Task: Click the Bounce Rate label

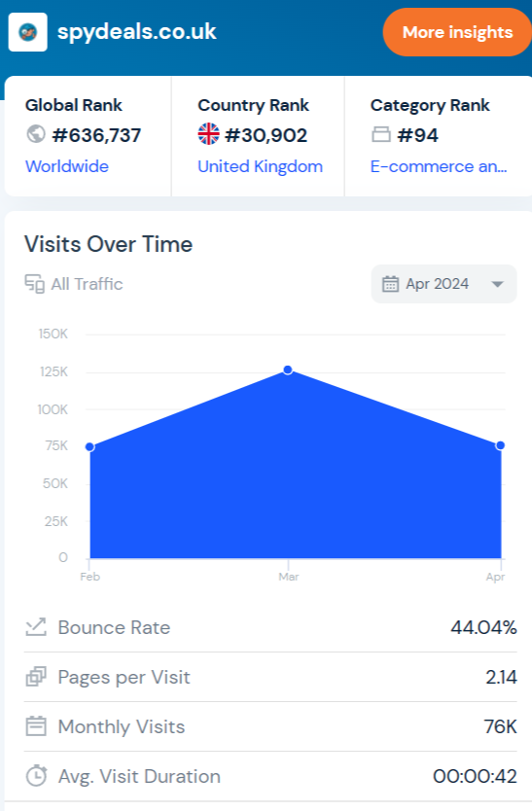Action: tap(114, 627)
